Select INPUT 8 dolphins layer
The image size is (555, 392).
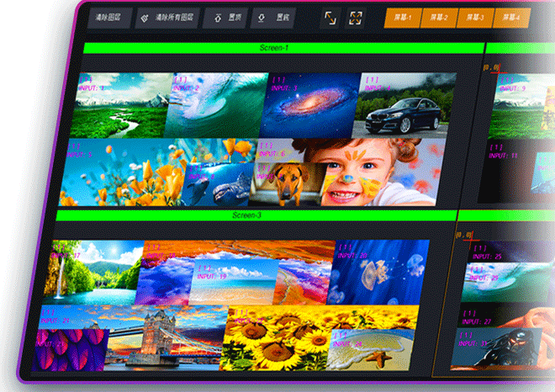click(x=217, y=185)
